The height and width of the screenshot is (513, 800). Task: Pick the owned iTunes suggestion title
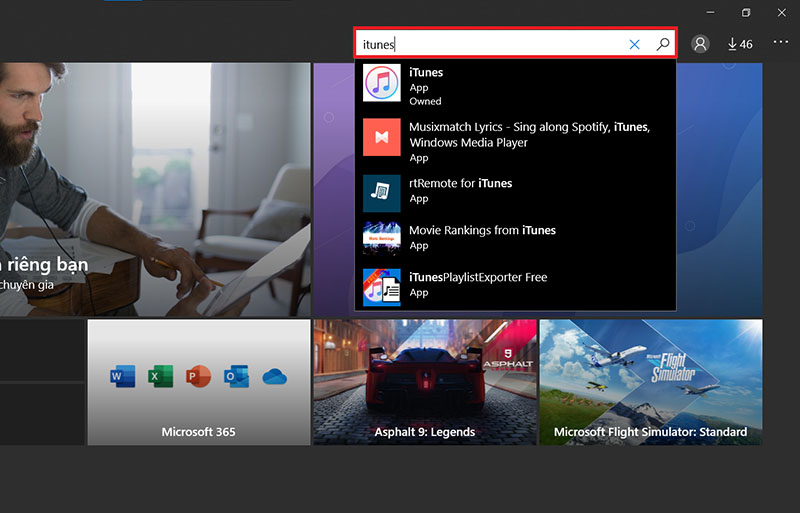426,72
